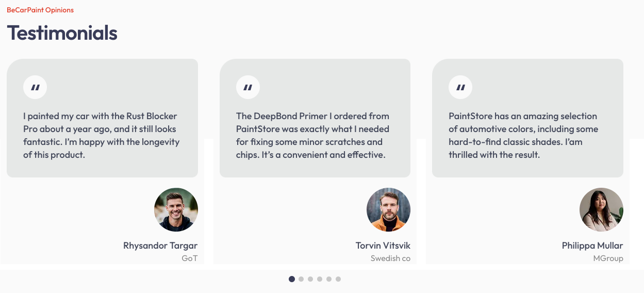This screenshot has height=293, width=644.
Task: Select the last carousel pagination dot
Action: (338, 279)
